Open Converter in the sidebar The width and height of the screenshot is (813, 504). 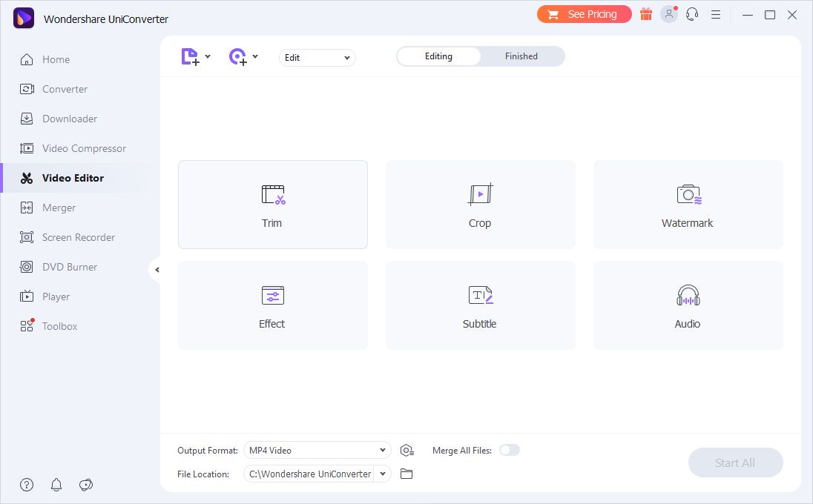[x=80, y=89]
